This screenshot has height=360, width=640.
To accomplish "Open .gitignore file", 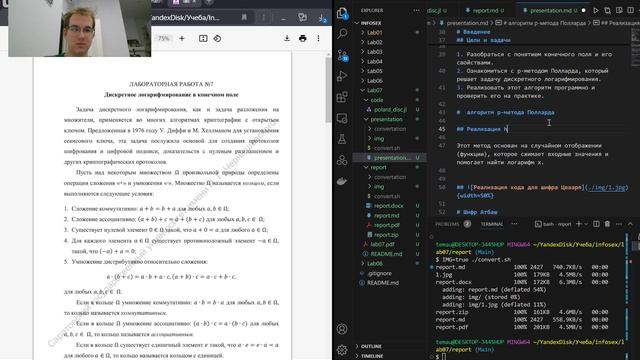I will (x=379, y=273).
